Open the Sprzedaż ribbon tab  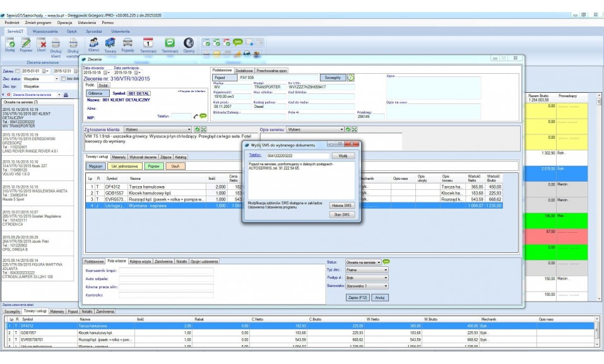(94, 31)
